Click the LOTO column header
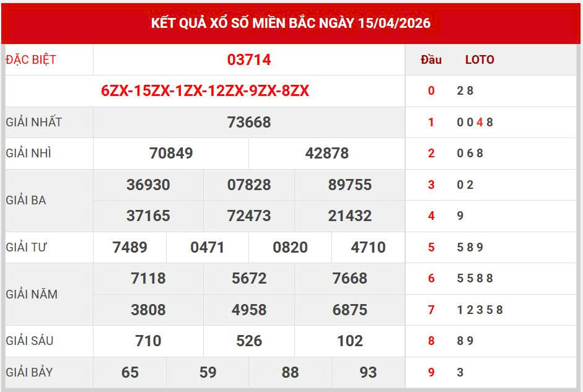 coord(480,60)
